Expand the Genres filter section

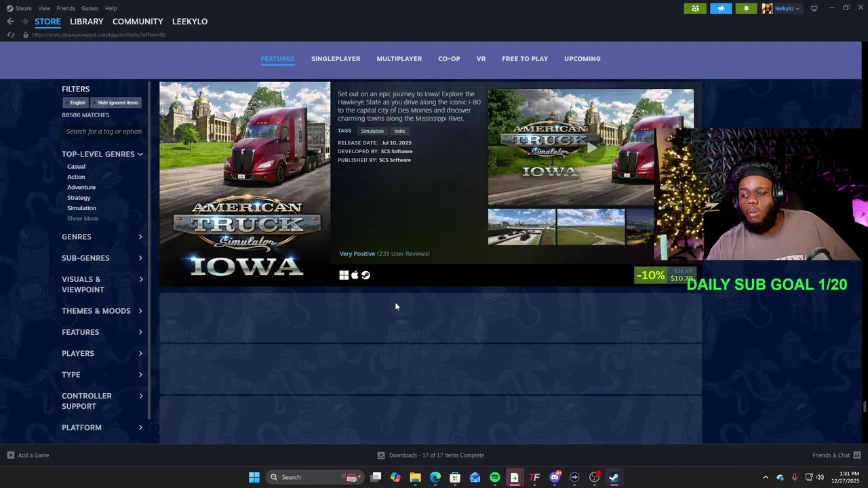(102, 237)
